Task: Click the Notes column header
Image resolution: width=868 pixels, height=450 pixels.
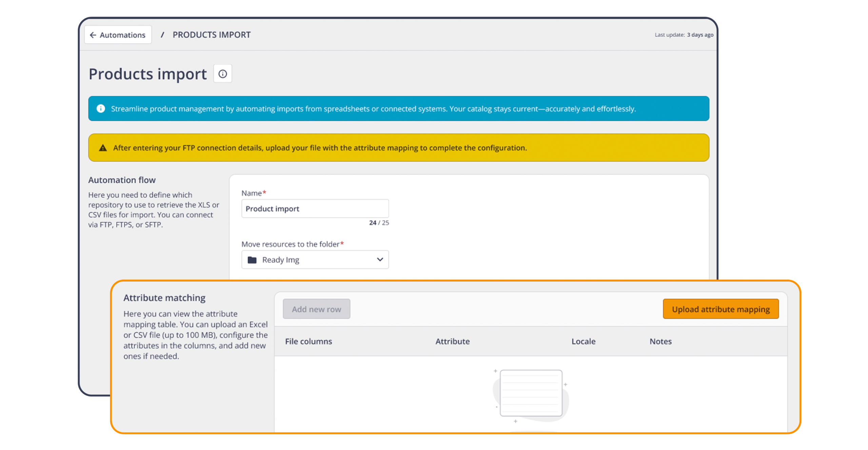Action: (x=660, y=341)
